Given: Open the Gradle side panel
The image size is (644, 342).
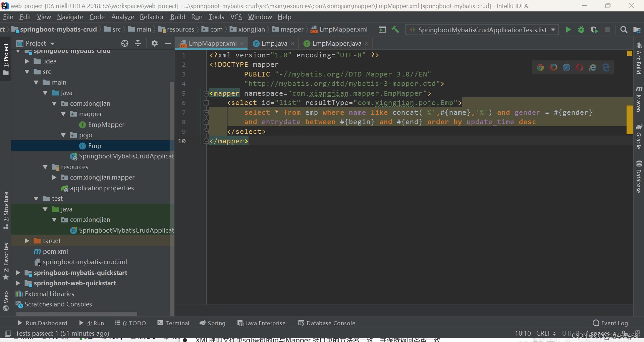Looking at the screenshot, I should 639,136.
